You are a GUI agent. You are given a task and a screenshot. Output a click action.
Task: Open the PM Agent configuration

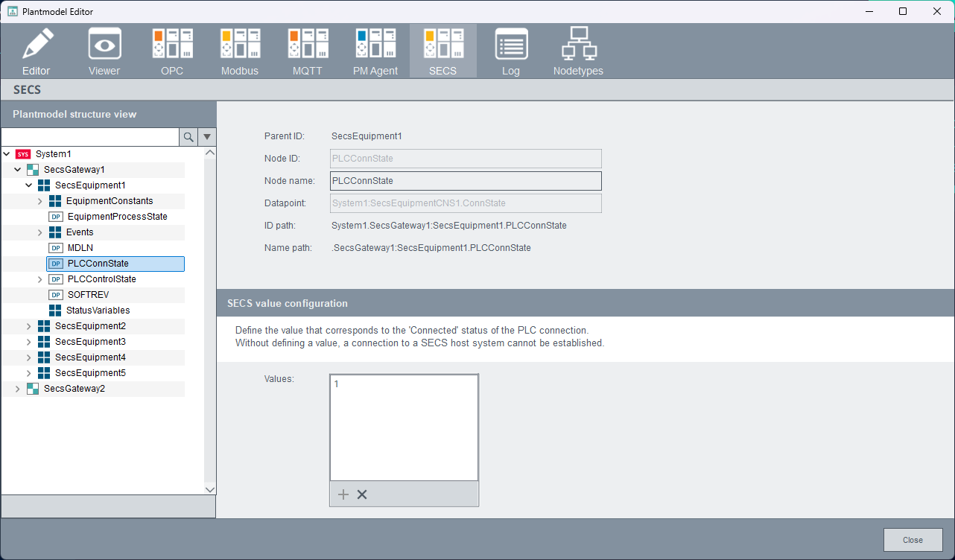click(x=375, y=51)
